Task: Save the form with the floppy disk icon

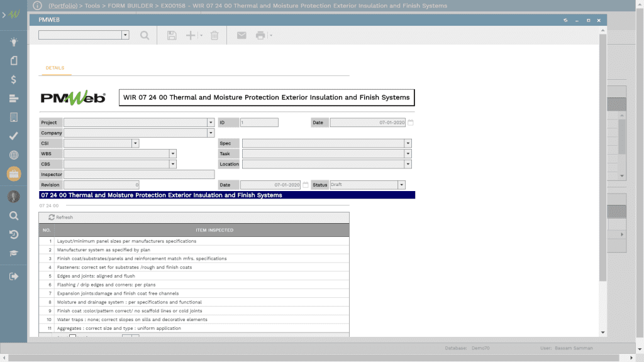Action: [172, 35]
